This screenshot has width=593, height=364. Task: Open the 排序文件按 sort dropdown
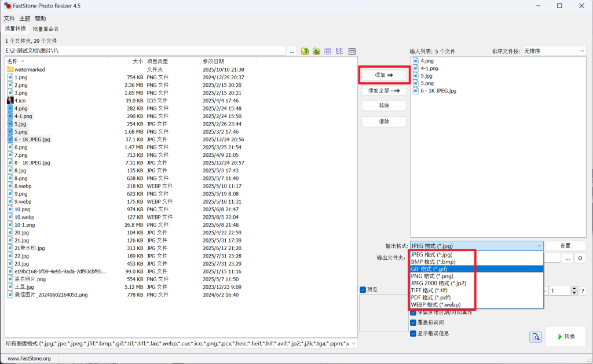(x=554, y=51)
